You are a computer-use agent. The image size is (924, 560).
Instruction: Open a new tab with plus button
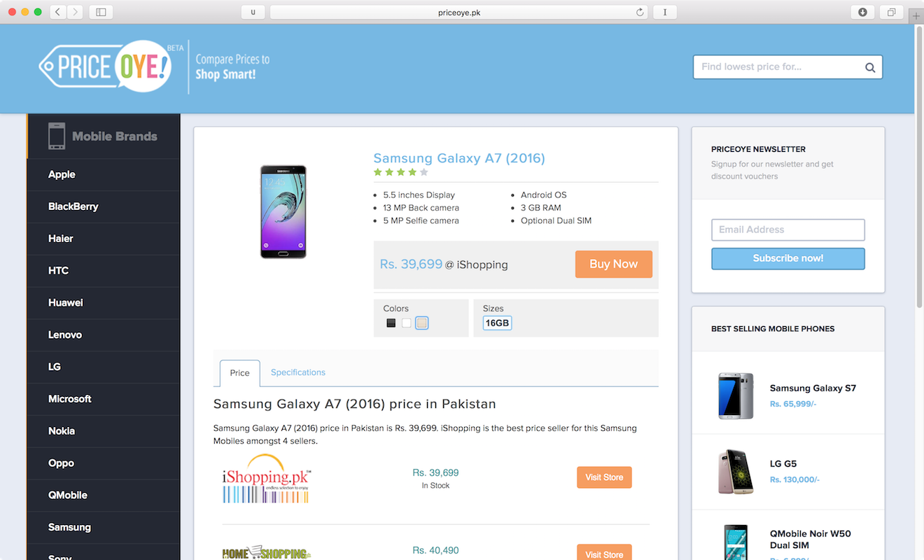916,15
